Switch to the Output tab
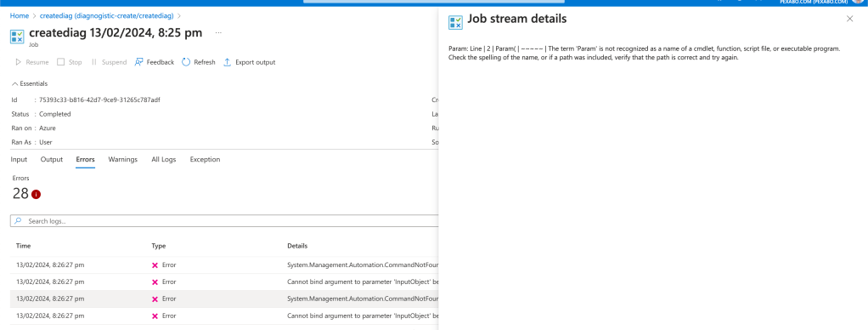This screenshot has height=330, width=868. (x=52, y=159)
